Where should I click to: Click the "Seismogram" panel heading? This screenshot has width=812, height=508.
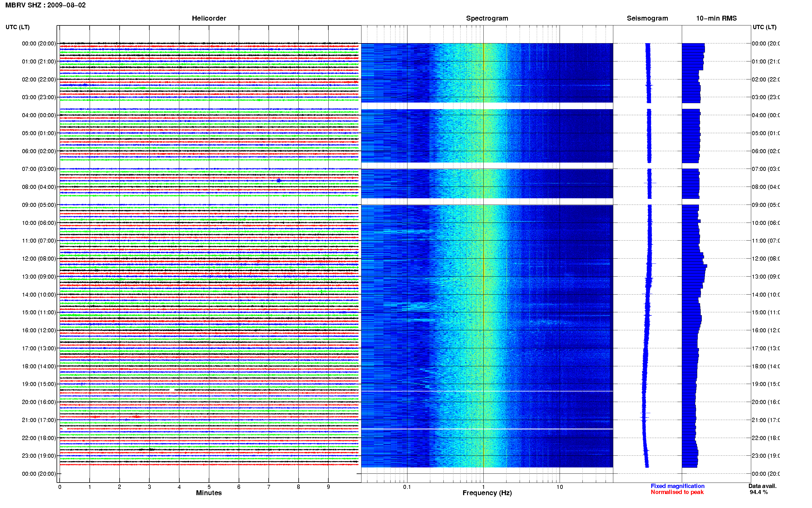point(647,18)
